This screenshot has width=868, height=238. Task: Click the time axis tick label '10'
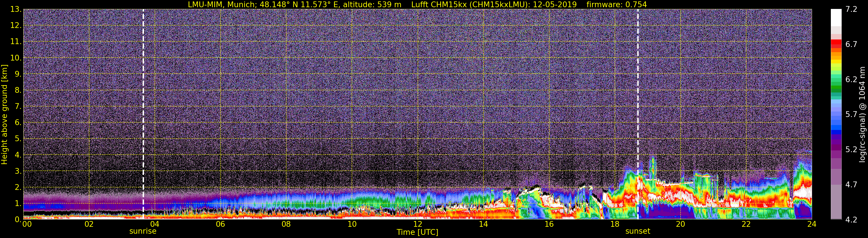pyautogui.click(x=352, y=224)
